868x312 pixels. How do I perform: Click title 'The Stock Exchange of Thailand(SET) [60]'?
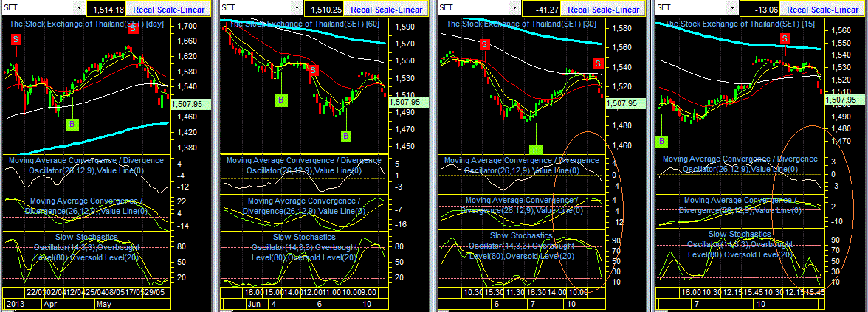[304, 24]
